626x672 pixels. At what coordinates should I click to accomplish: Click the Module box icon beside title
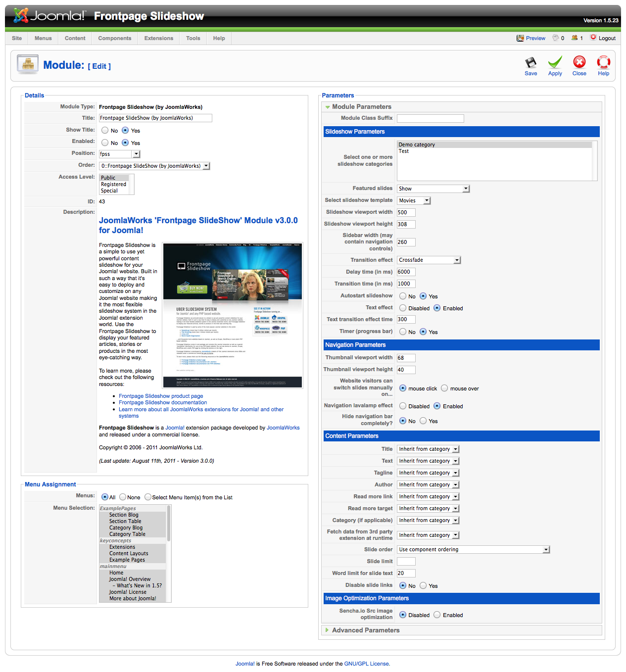(28, 65)
